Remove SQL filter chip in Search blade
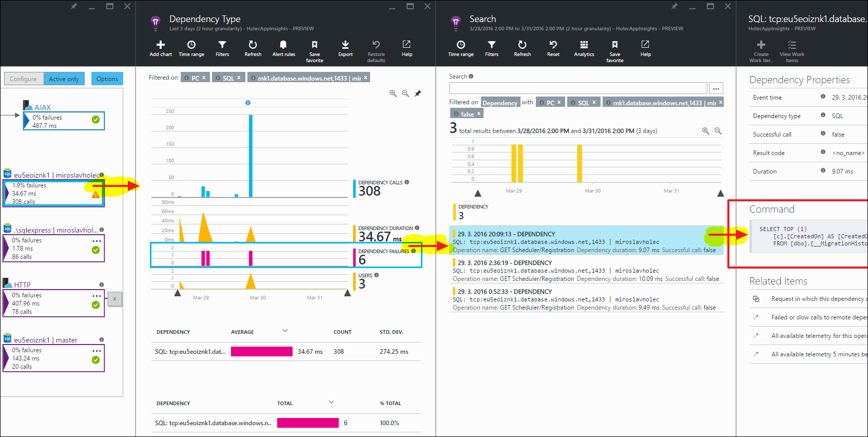This screenshot has width=868, height=437. coord(594,102)
